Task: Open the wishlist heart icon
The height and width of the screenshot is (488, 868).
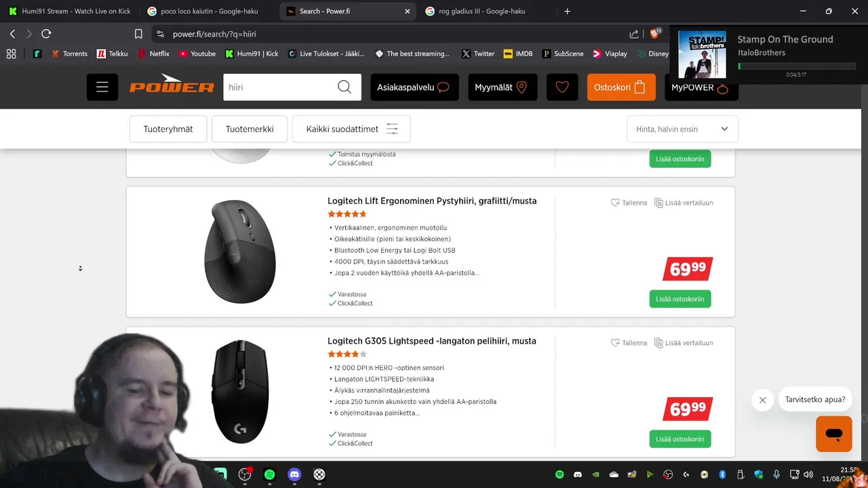Action: point(562,87)
